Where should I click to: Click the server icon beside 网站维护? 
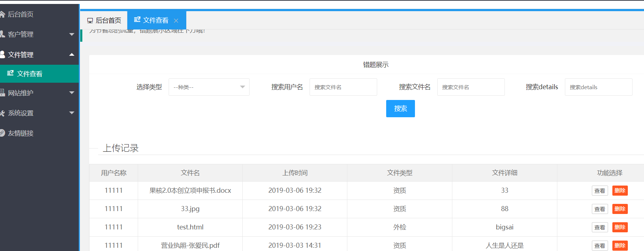tap(2, 93)
